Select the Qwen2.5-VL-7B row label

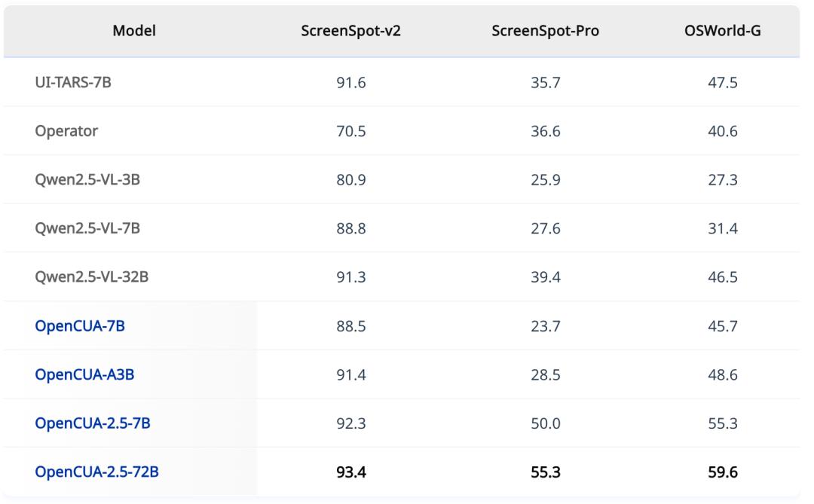point(87,228)
